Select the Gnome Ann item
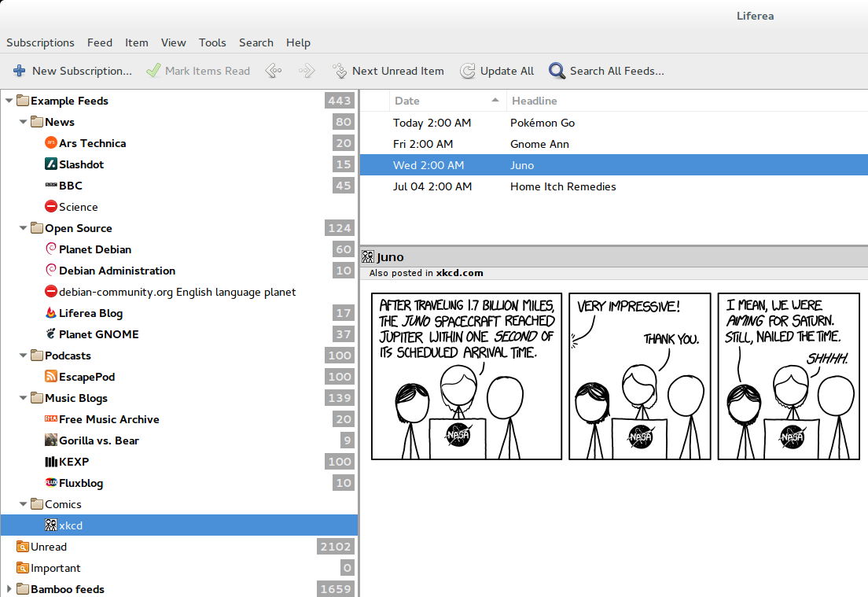The image size is (868, 597). [x=614, y=144]
